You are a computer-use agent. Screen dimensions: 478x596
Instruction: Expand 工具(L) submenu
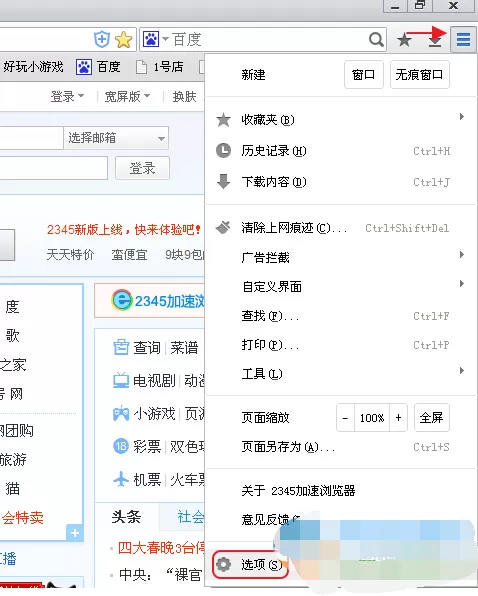click(x=341, y=374)
